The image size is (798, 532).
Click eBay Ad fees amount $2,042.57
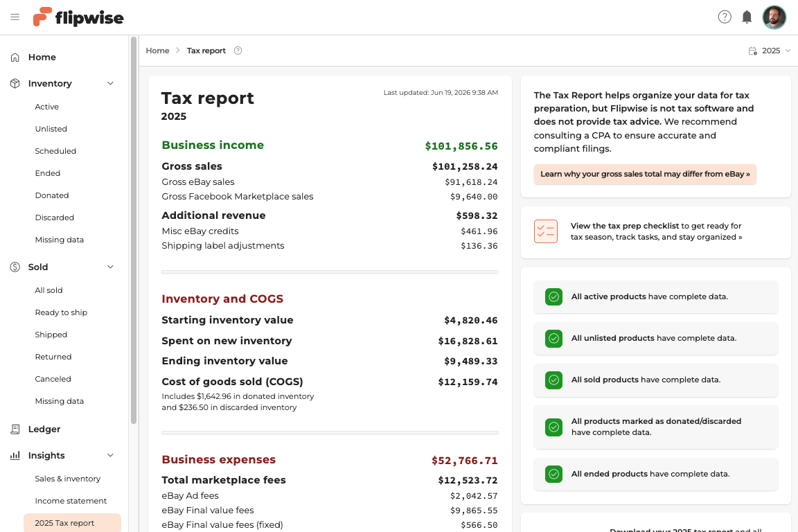pos(474,496)
